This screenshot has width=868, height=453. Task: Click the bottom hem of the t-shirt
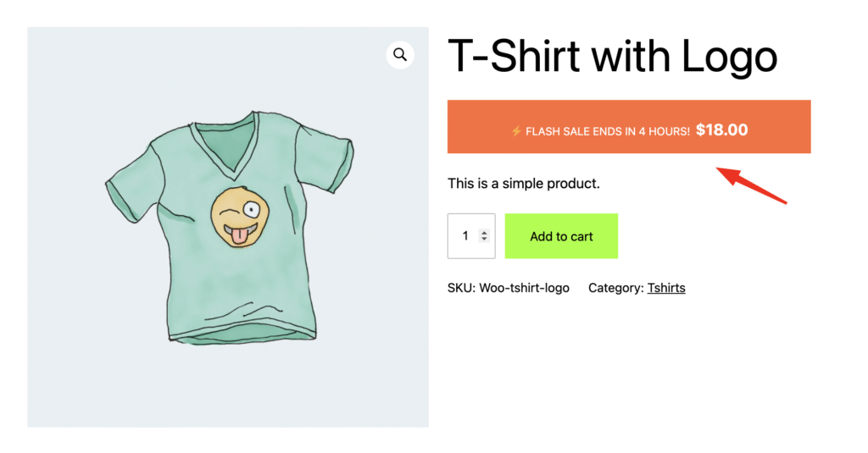click(242, 336)
